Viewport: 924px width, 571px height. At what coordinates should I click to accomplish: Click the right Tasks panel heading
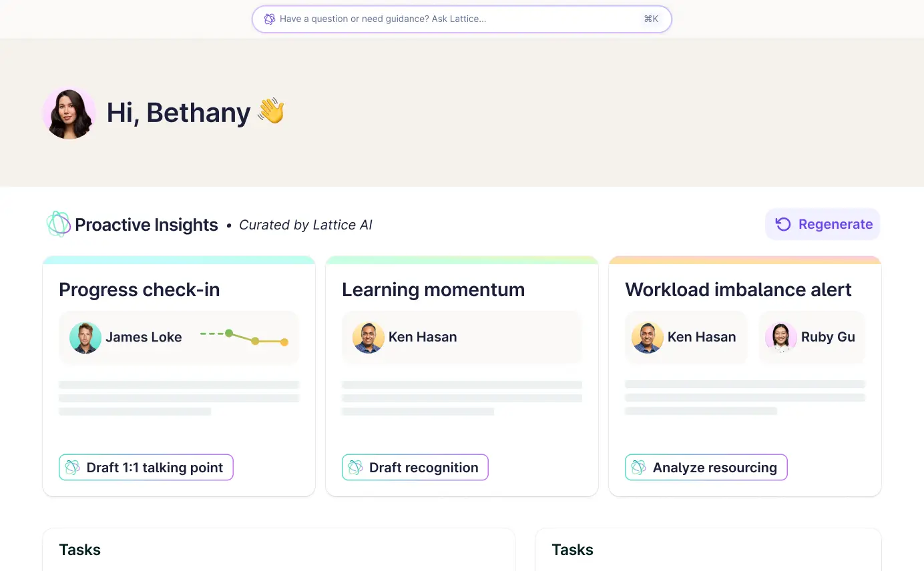coord(572,550)
